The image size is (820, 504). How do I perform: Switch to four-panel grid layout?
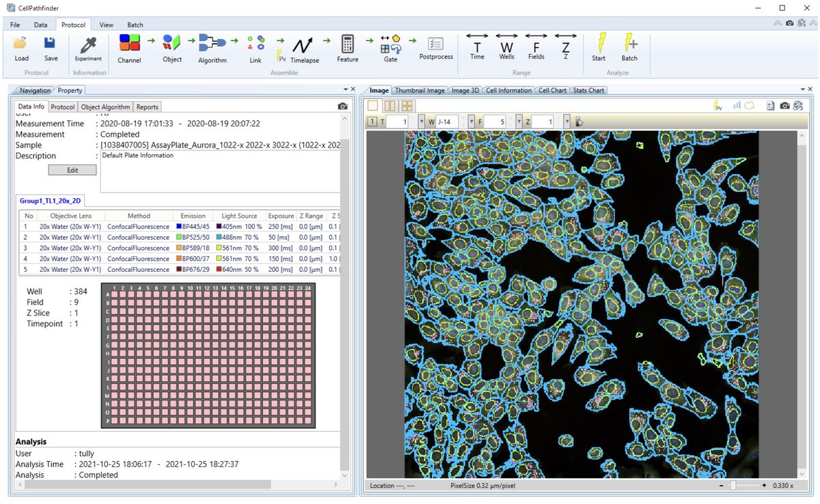click(407, 106)
